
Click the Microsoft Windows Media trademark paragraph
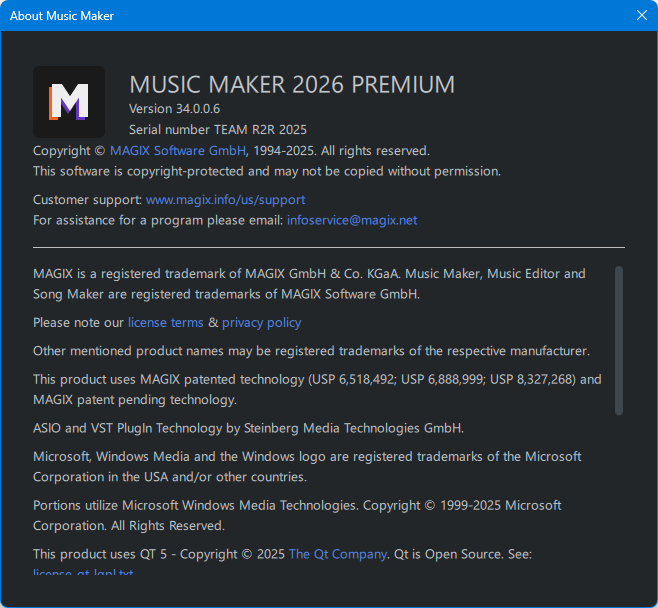click(x=306, y=467)
